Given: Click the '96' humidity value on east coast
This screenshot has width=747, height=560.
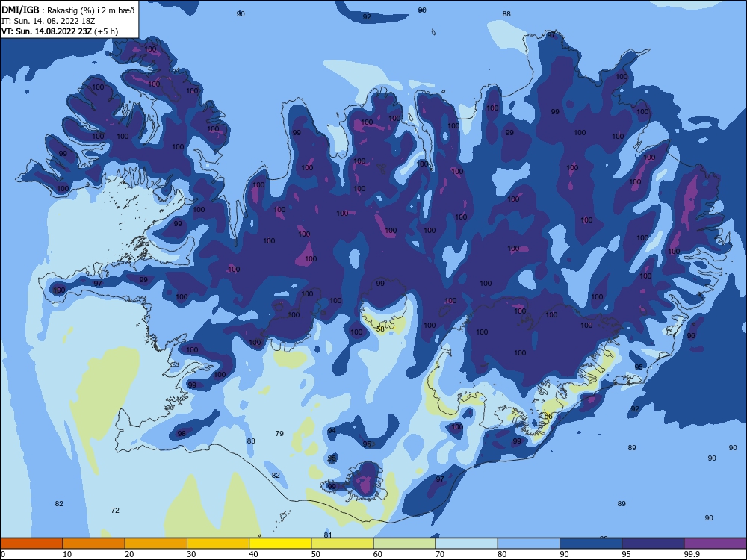Looking at the screenshot, I should point(691,336).
